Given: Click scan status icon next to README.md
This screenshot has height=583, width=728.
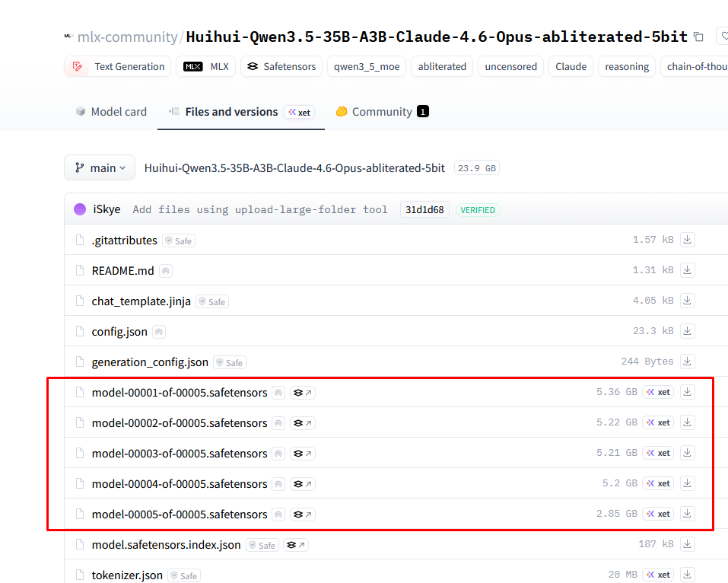Looking at the screenshot, I should coord(166,271).
